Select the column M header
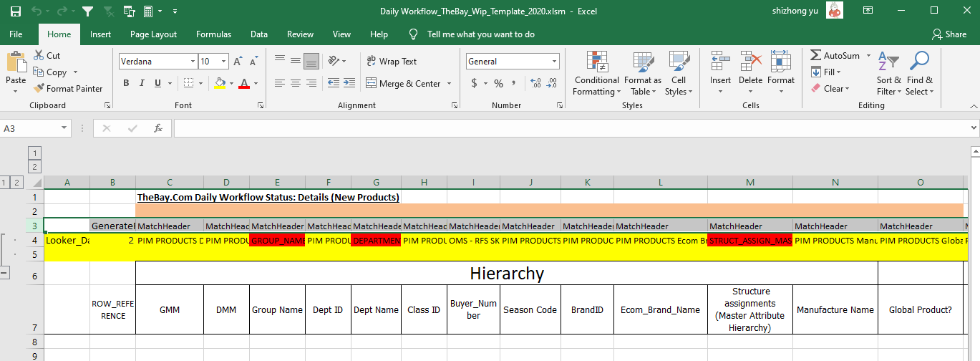This screenshot has width=980, height=361. (749, 183)
